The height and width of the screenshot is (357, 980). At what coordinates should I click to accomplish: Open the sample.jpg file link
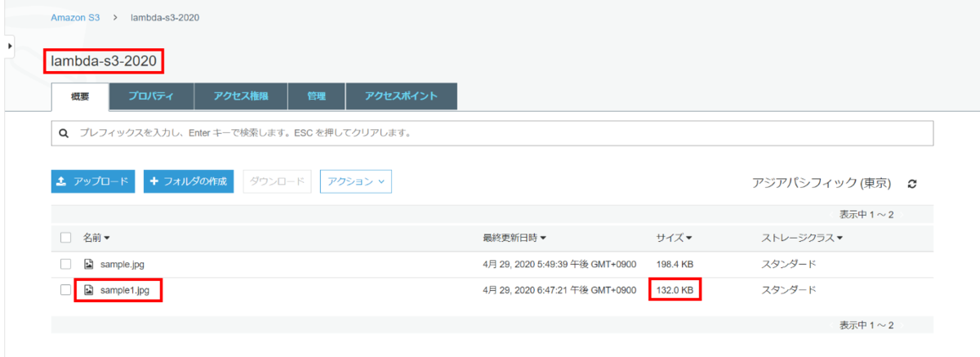(x=122, y=265)
